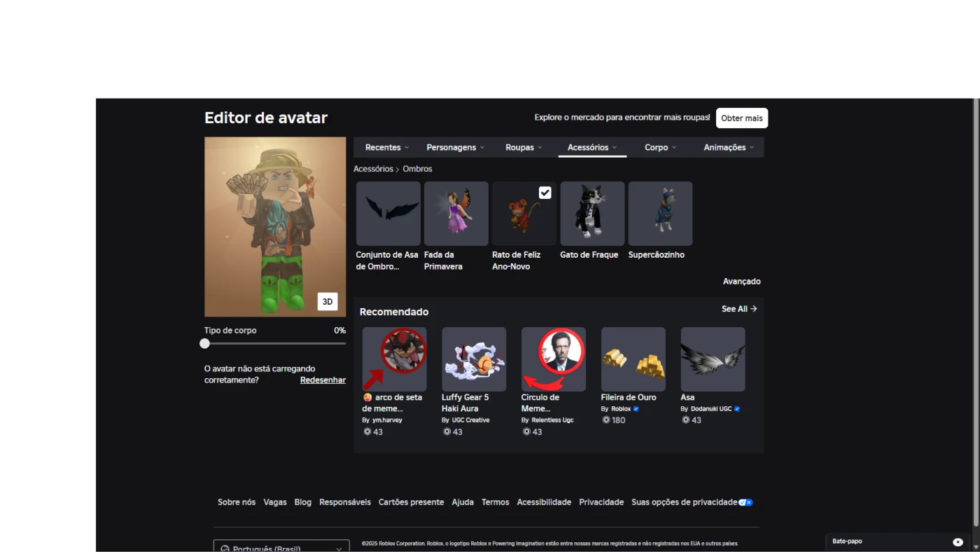
Task: Click the verified badge next to Dodanuki UGC
Action: [x=737, y=408]
